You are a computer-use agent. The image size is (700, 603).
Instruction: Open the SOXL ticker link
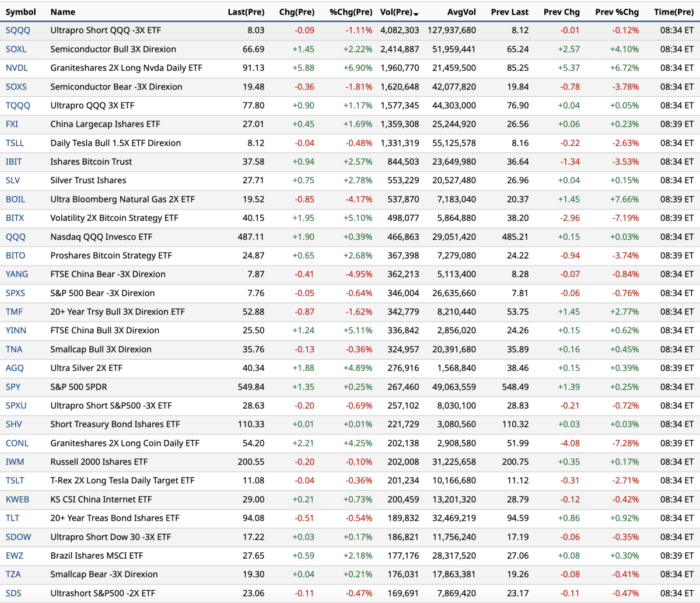16,49
